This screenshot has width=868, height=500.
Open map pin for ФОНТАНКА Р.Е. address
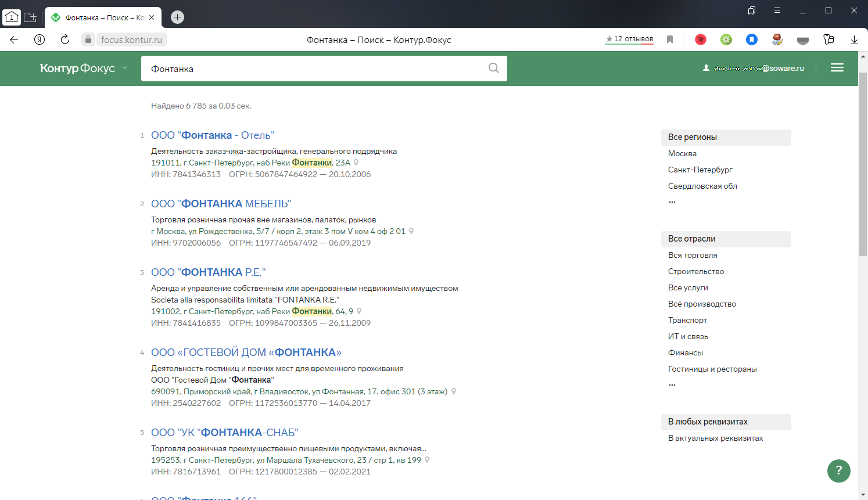tap(359, 311)
